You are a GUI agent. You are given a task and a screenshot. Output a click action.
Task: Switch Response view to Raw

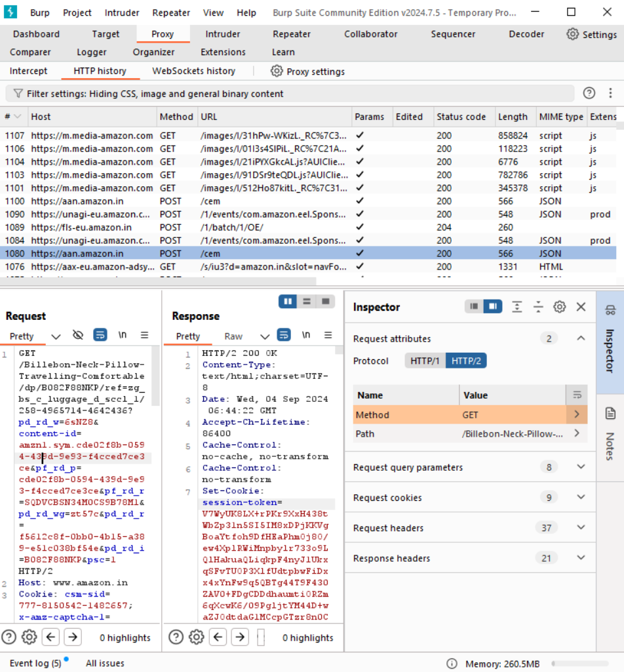click(x=233, y=336)
